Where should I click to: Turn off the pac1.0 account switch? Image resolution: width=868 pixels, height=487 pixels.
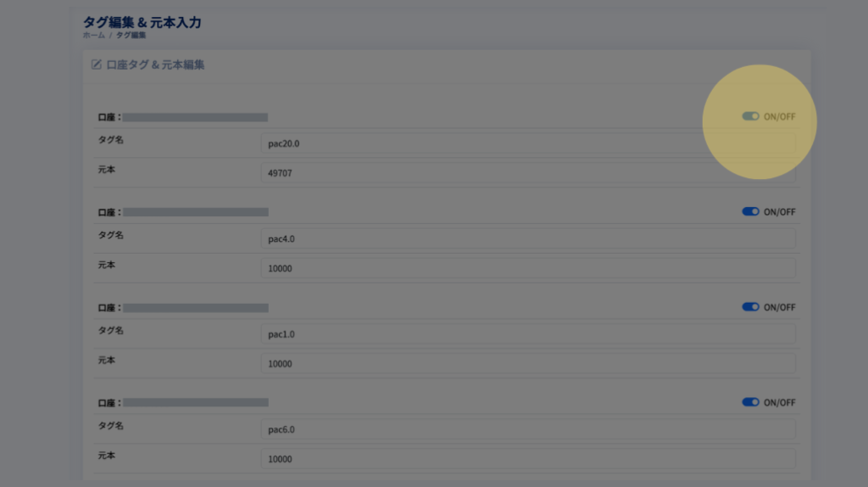pyautogui.click(x=750, y=307)
